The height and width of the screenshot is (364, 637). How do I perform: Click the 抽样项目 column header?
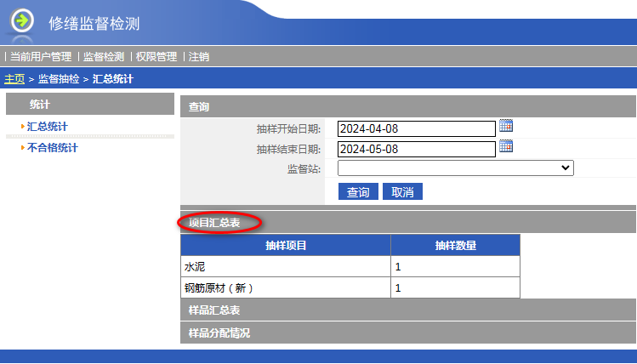286,245
